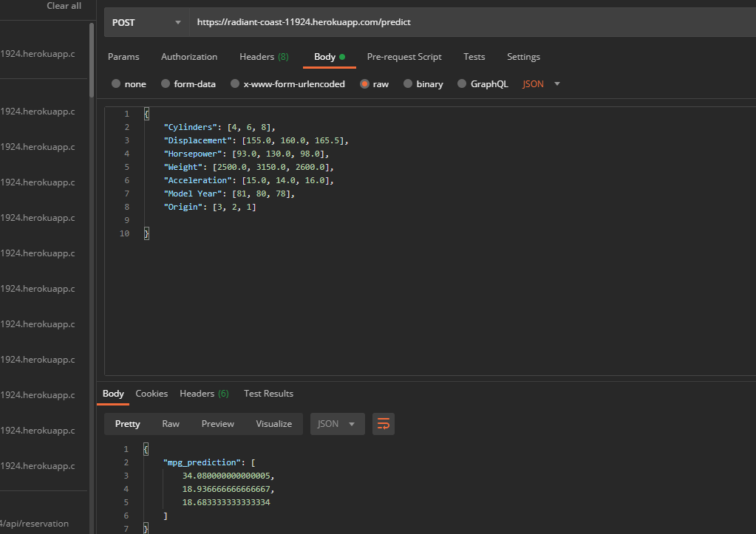
Task: Open the request Settings tab
Action: (523, 56)
